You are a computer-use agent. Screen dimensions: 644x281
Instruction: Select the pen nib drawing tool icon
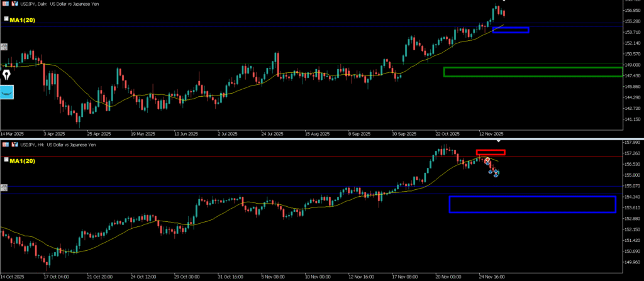8,74
